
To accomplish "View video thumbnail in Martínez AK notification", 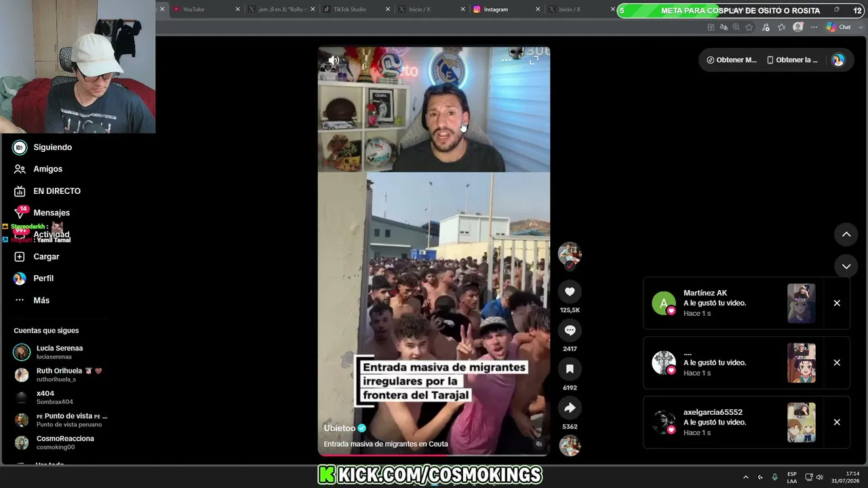I will [x=802, y=303].
